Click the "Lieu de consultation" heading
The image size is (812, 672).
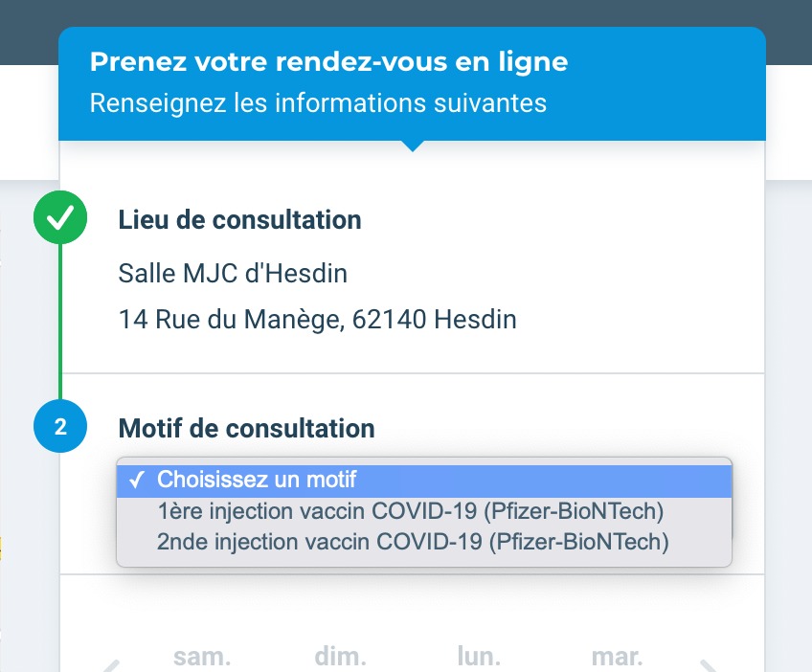coord(239,219)
